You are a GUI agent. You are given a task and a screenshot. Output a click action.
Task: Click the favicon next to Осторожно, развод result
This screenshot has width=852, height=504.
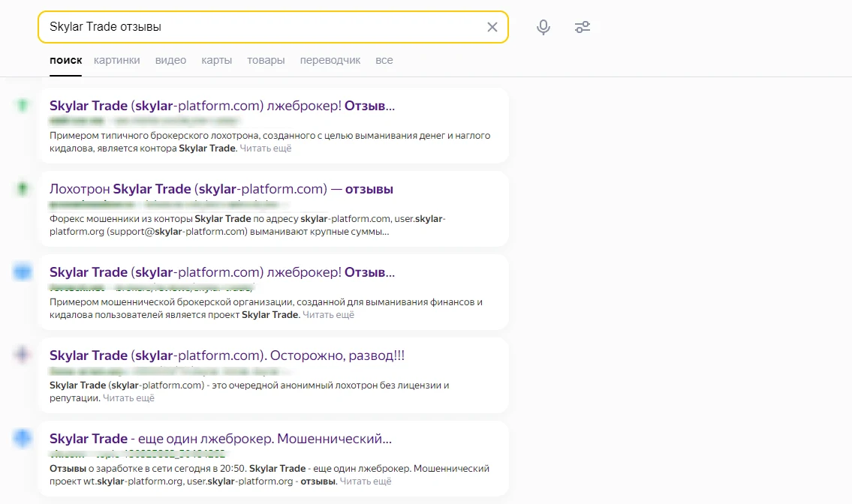pyautogui.click(x=23, y=355)
